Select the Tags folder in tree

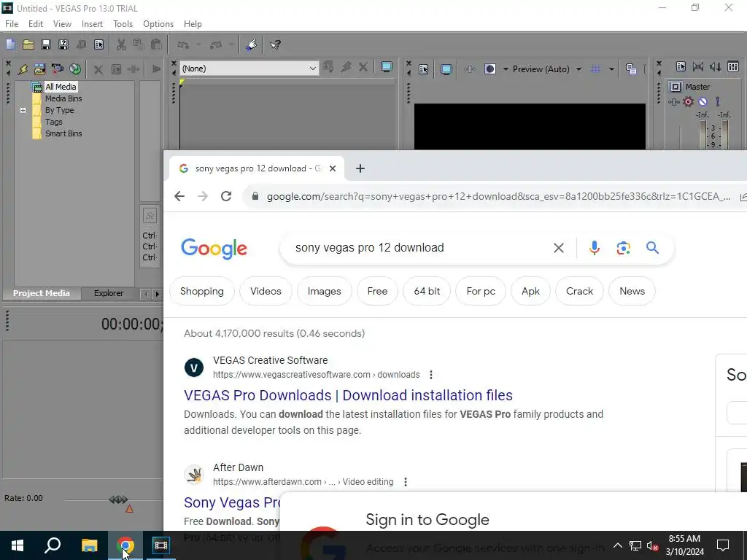click(x=54, y=122)
